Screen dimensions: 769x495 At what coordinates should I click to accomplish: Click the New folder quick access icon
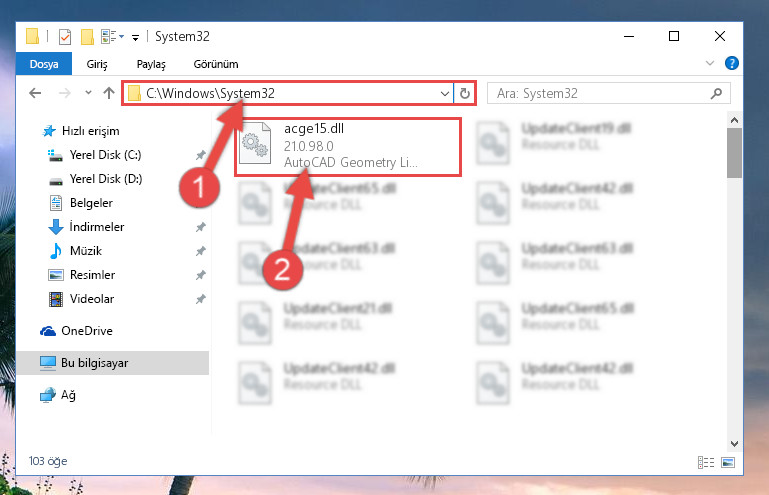click(87, 36)
